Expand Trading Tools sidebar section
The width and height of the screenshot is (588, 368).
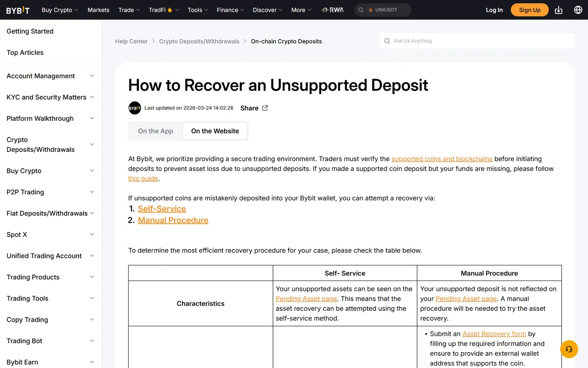pyautogui.click(x=50, y=298)
